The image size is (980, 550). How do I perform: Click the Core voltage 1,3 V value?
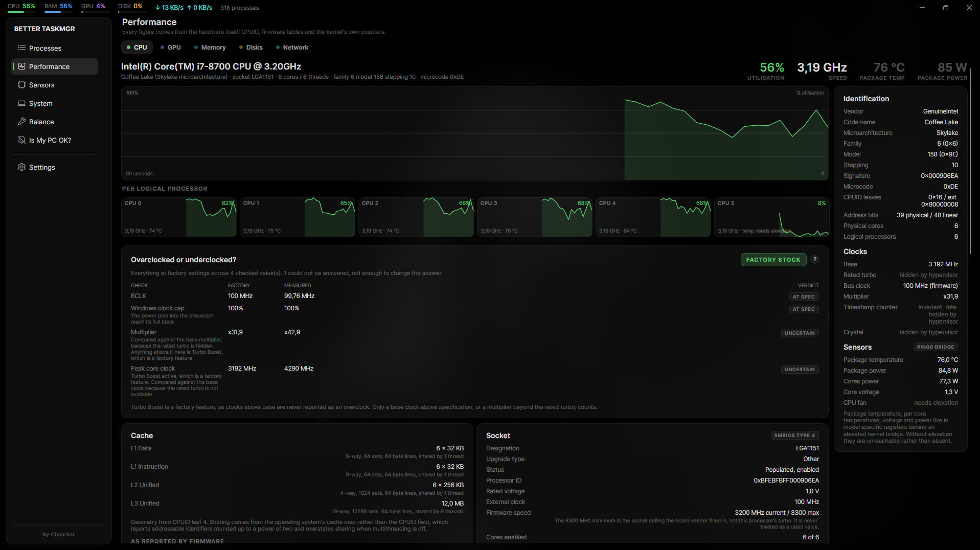point(951,392)
